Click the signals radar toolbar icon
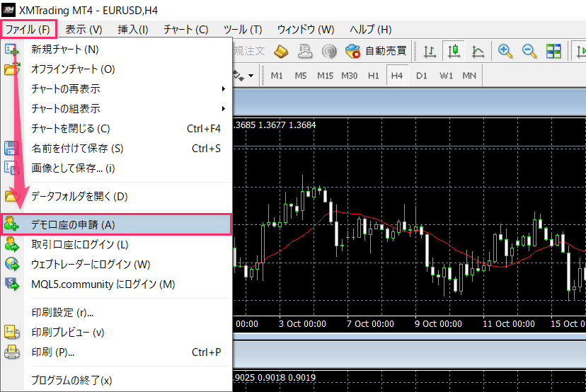Screen dimensions: 586x392 329,51
